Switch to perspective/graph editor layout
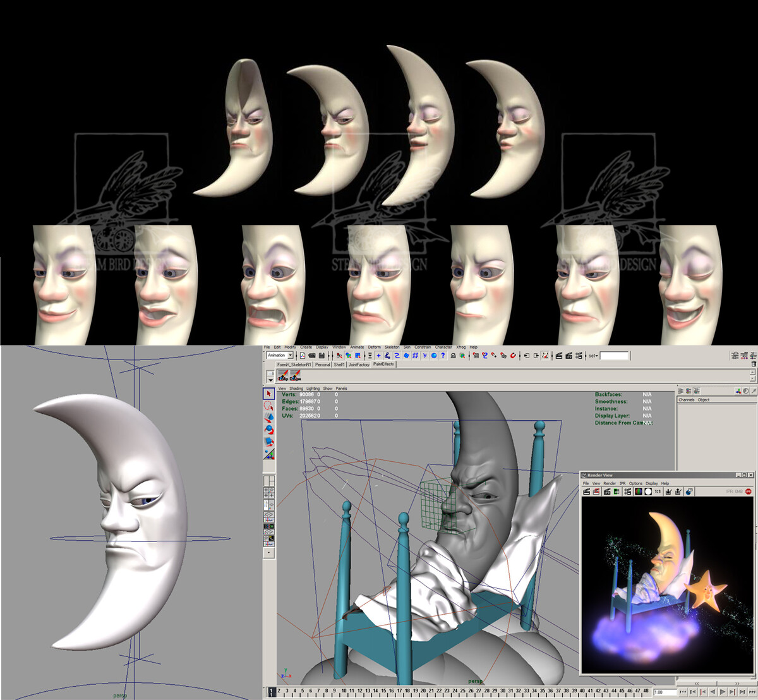 tap(268, 518)
